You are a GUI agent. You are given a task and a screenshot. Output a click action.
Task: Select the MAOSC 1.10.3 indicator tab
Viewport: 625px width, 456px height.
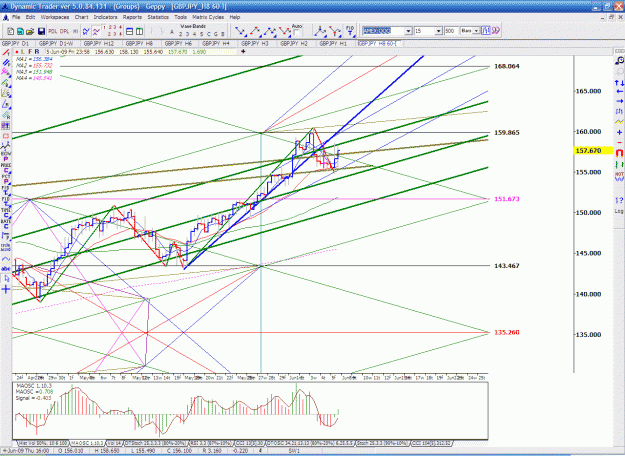point(87,443)
